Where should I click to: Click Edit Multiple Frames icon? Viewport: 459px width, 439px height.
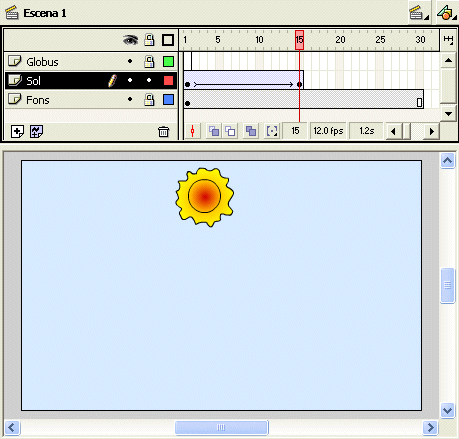(251, 131)
